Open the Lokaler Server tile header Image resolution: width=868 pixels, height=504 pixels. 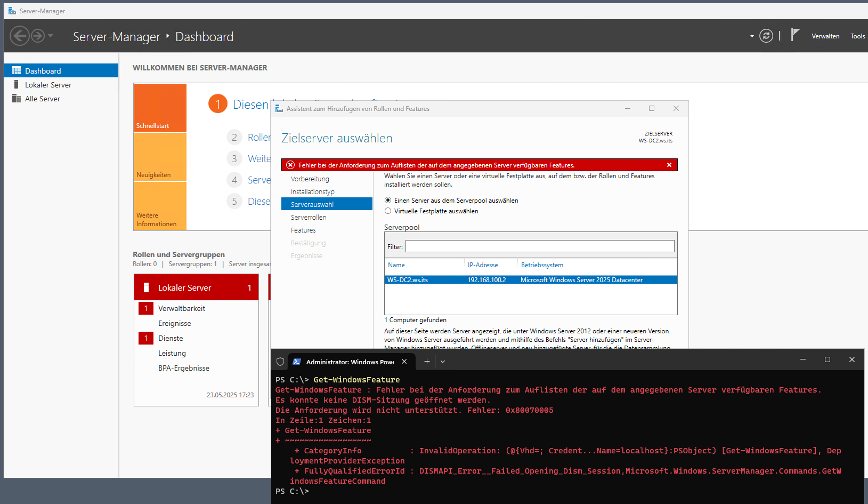[196, 287]
